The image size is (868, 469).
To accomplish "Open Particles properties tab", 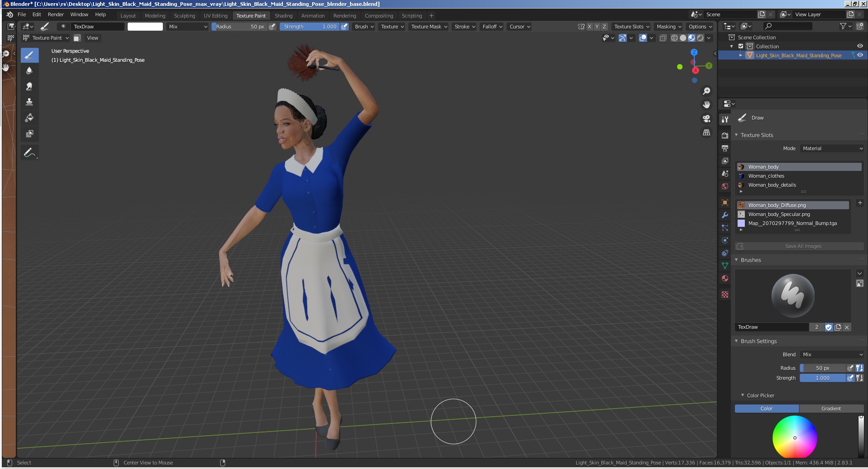I will (x=725, y=228).
